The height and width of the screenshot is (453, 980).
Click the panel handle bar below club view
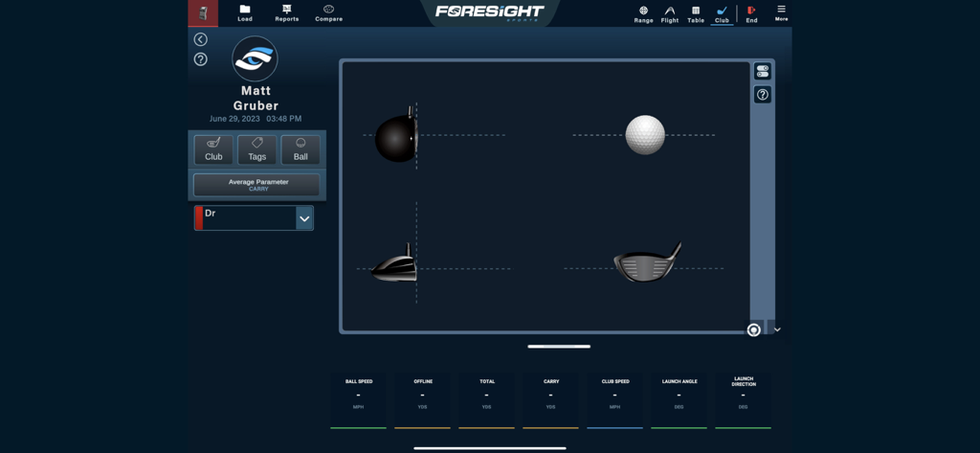[x=559, y=346]
